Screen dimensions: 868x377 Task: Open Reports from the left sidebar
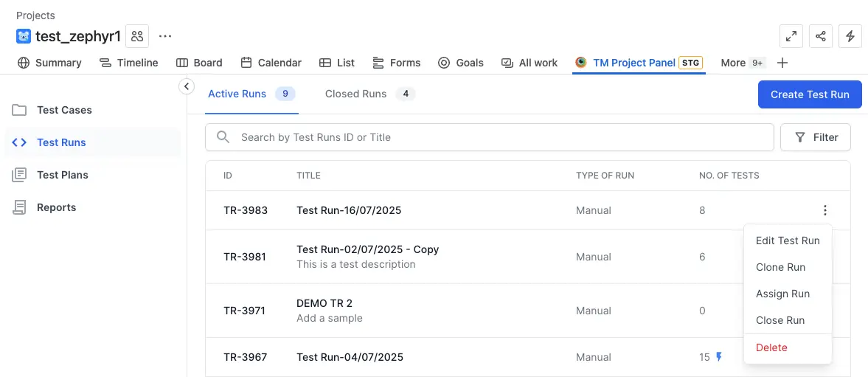pyautogui.click(x=56, y=207)
